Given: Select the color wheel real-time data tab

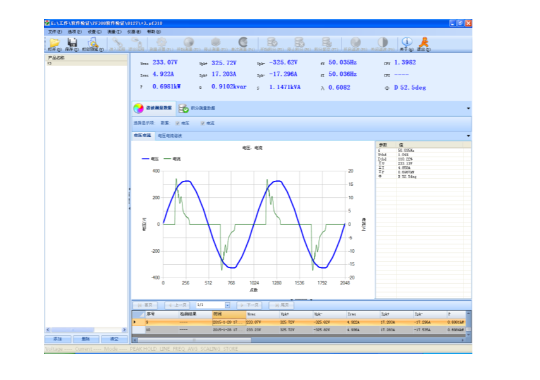Looking at the screenshot, I should point(153,108).
